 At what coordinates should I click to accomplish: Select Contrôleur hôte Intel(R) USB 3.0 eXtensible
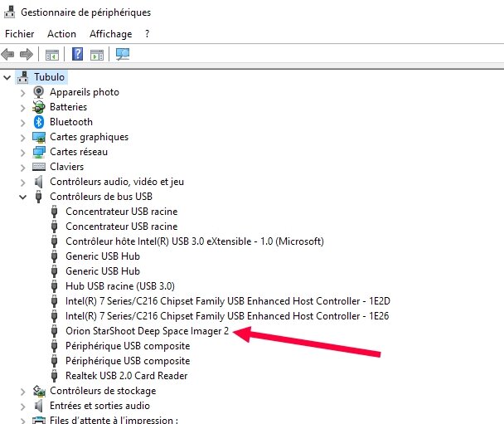point(195,241)
